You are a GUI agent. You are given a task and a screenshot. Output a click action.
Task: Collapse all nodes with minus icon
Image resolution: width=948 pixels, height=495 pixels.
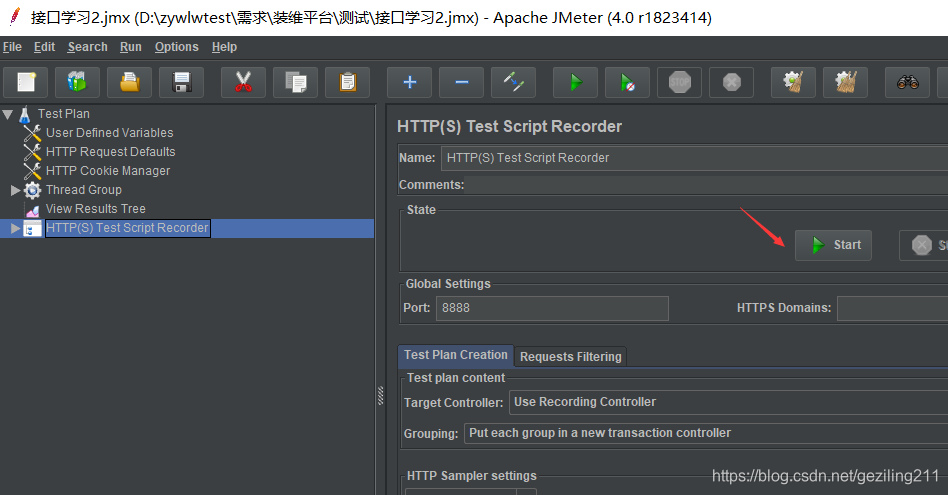(x=461, y=82)
